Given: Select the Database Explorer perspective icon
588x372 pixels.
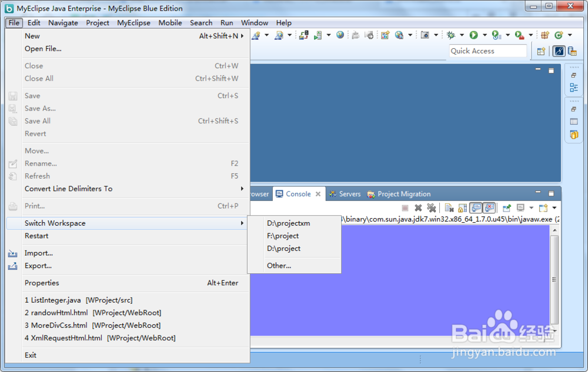Looking at the screenshot, I should tap(572, 51).
